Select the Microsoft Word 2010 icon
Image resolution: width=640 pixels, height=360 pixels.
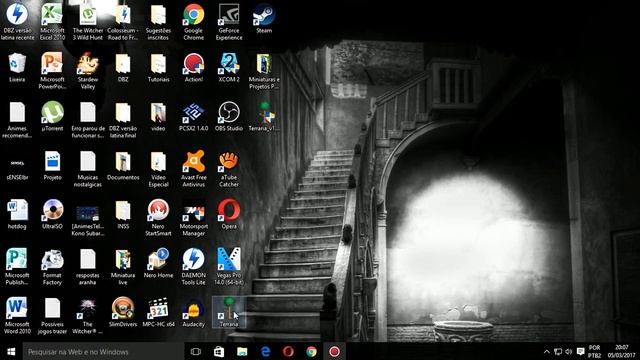[x=17, y=316]
